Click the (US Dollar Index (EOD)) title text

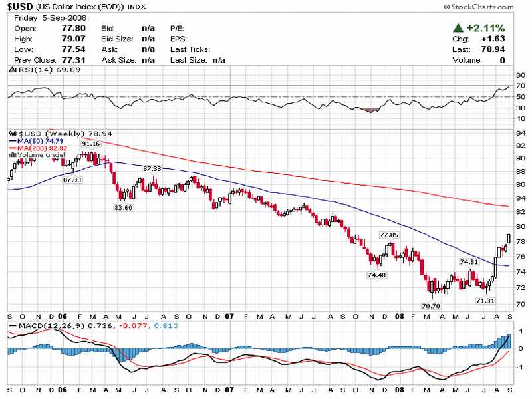(x=80, y=7)
